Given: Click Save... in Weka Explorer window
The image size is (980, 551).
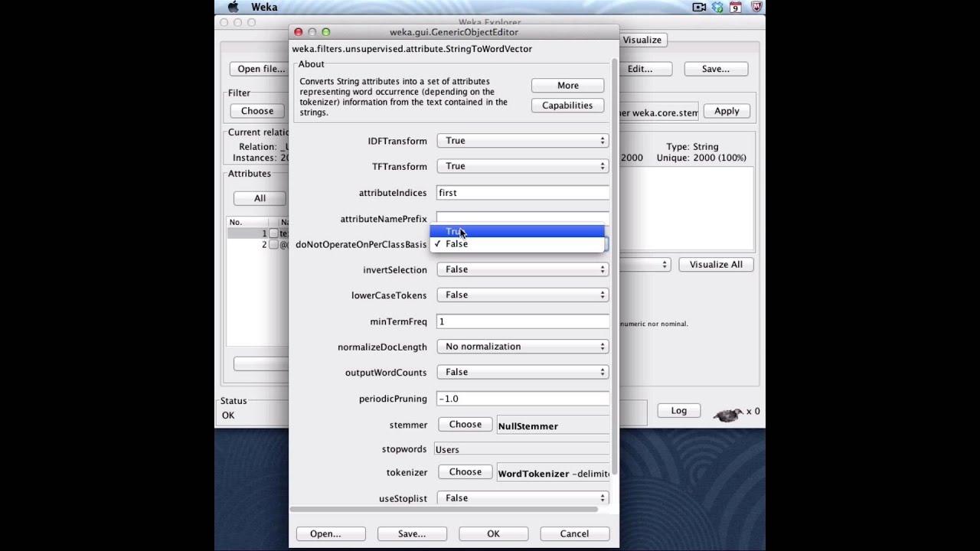Looking at the screenshot, I should pos(716,69).
